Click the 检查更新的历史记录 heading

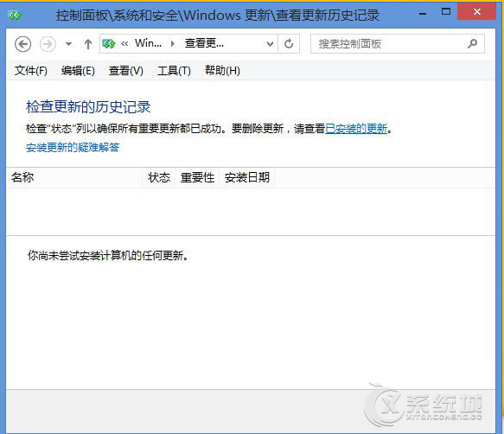88,106
